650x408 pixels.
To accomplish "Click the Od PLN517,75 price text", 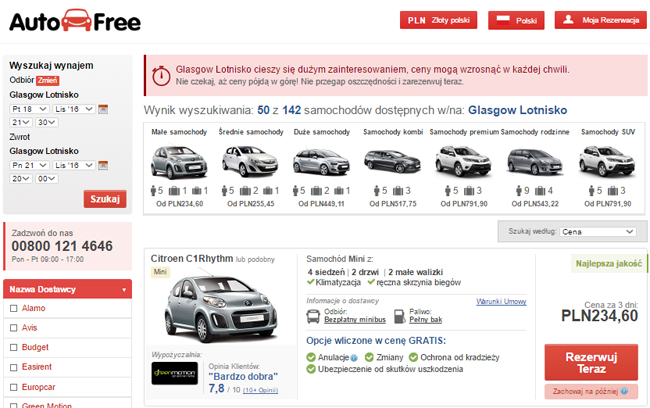I will click(393, 204).
